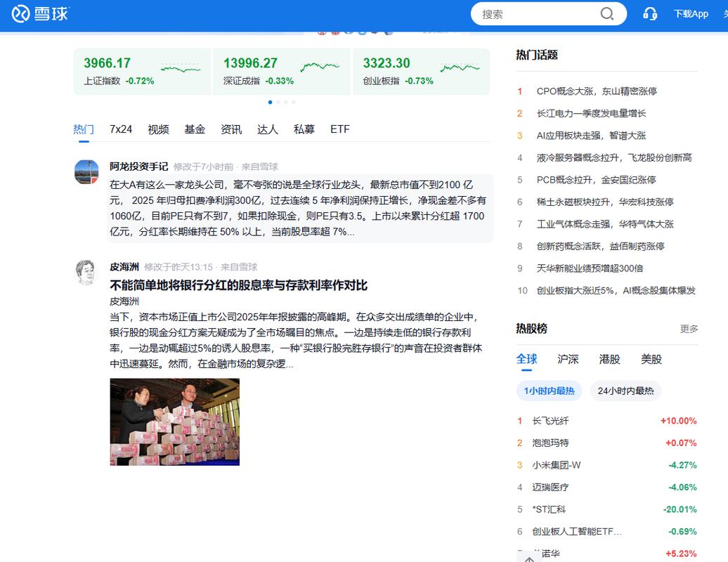Image resolution: width=728 pixels, height=562 pixels.
Task: Open stock 小米集团-W row
Action: pyautogui.click(x=607, y=465)
